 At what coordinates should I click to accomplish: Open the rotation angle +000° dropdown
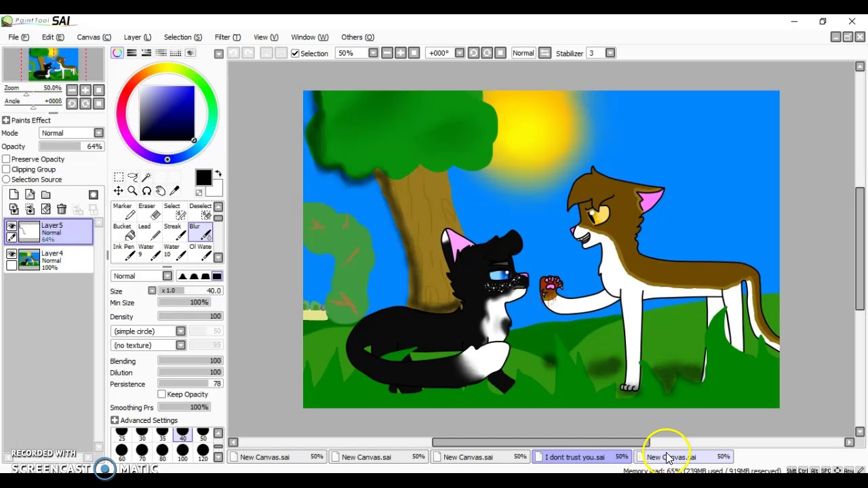(460, 53)
